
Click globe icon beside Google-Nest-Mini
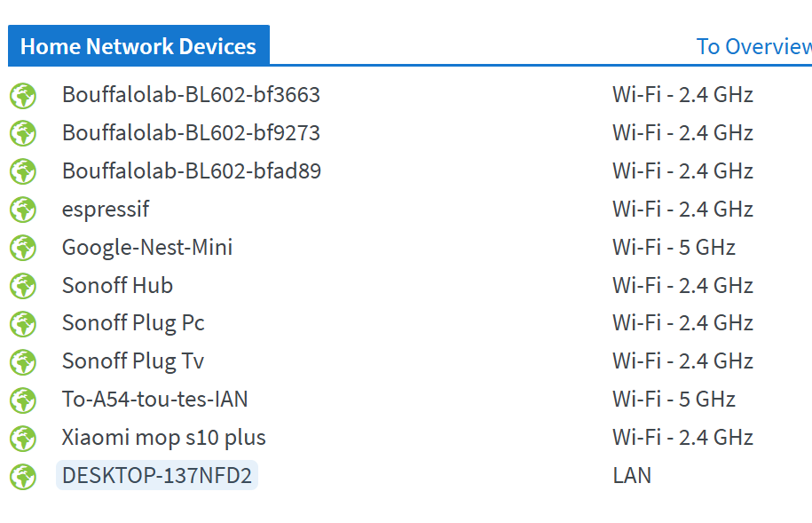[x=23, y=249]
